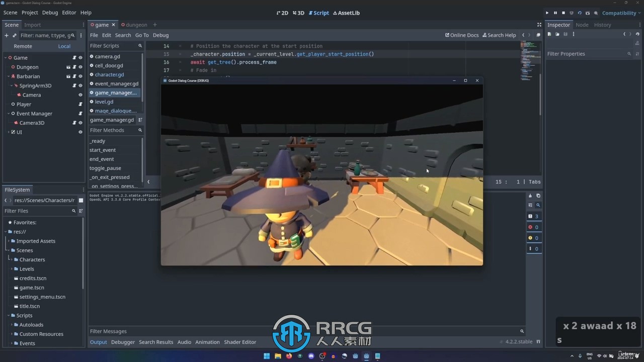Clear output with broom icon

tap(530, 196)
